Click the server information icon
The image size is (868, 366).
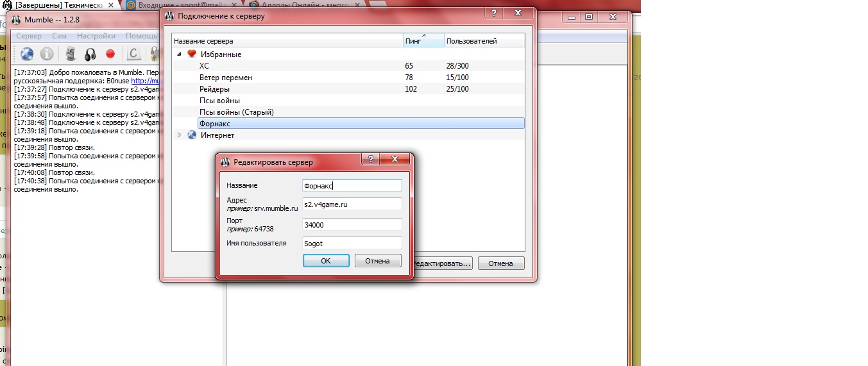click(x=47, y=54)
